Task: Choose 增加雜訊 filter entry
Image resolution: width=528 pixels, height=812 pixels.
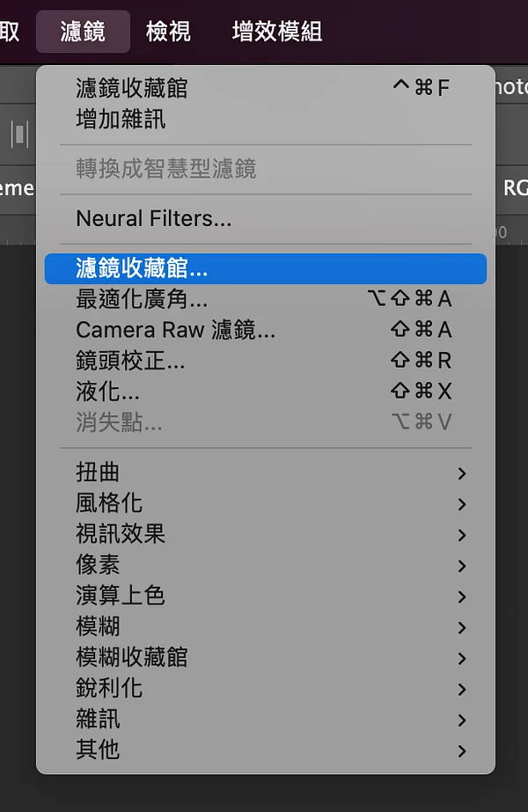Action: pyautogui.click(x=265, y=119)
